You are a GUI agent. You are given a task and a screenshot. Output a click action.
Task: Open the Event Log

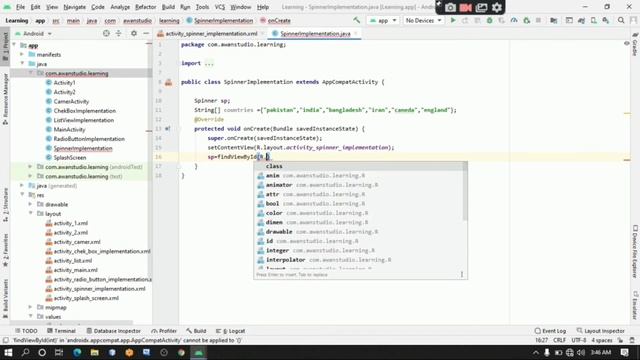point(550,331)
